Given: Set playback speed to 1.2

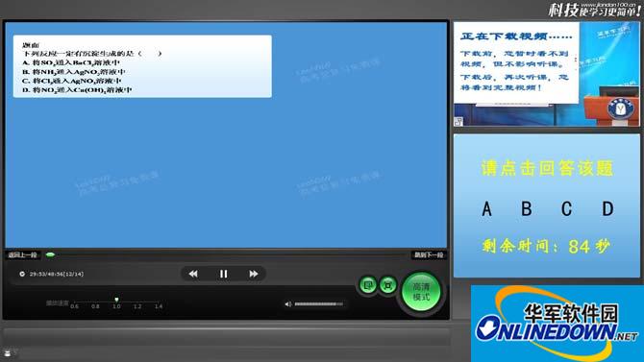Looking at the screenshot, I should 137,306.
